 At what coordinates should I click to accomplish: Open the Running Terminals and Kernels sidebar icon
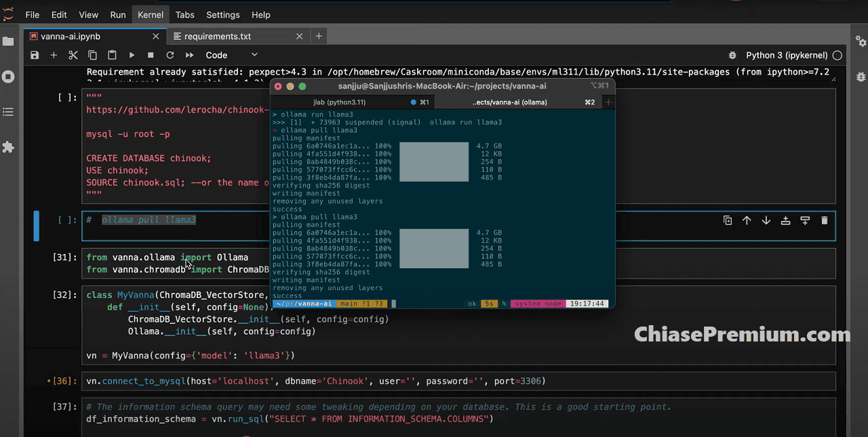(x=8, y=77)
